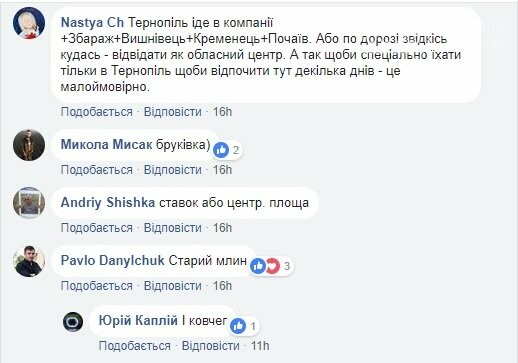
Task: Like Nastya Ch's comment with Подобається
Action: 97,112
